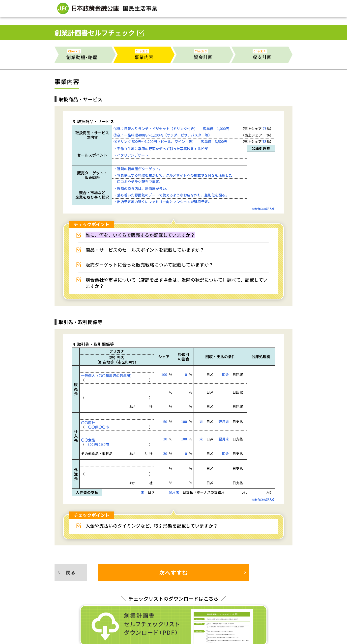Click the 競合・市場など企業を取り巻く状況 row label
347x644 pixels.
click(x=92, y=195)
